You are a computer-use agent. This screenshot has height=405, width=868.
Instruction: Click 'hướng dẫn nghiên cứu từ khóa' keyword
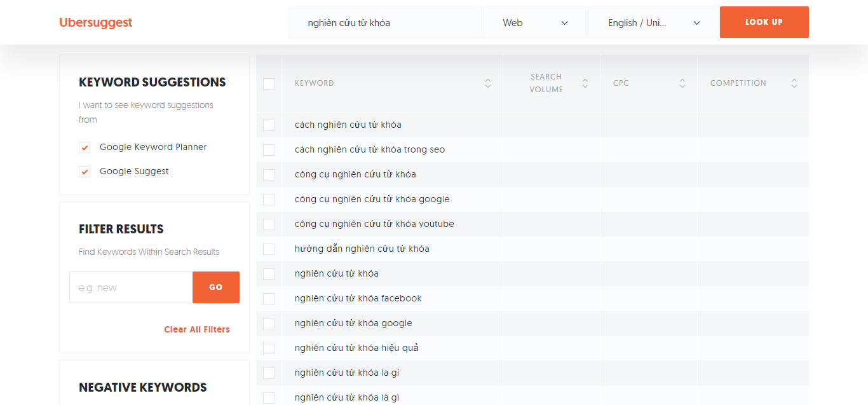[x=362, y=249]
